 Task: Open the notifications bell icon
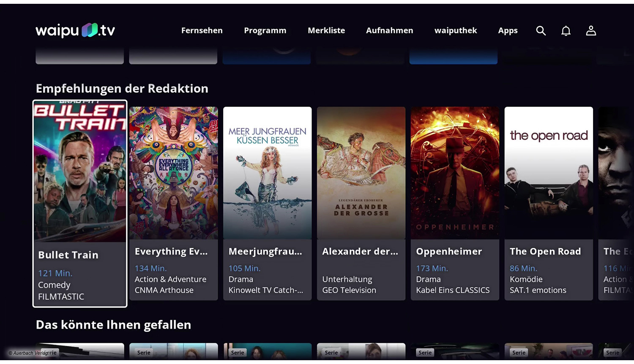tap(566, 30)
